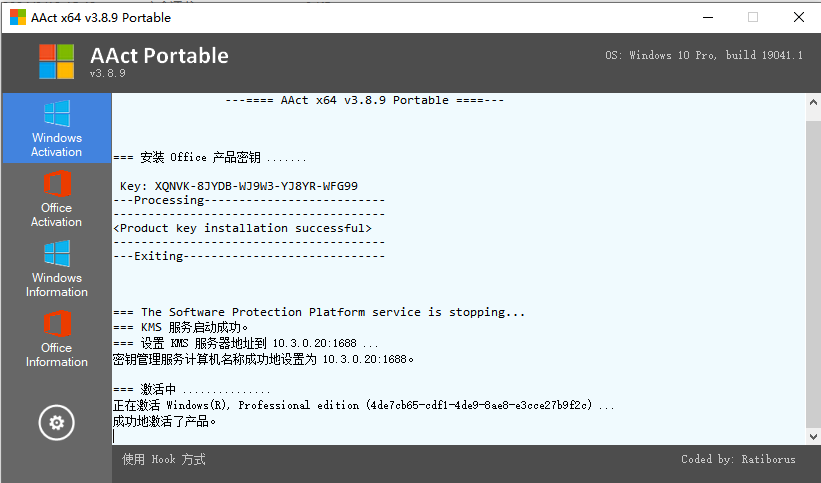This screenshot has width=821, height=483.
Task: Open settings via the gear icon
Action: [x=57, y=422]
